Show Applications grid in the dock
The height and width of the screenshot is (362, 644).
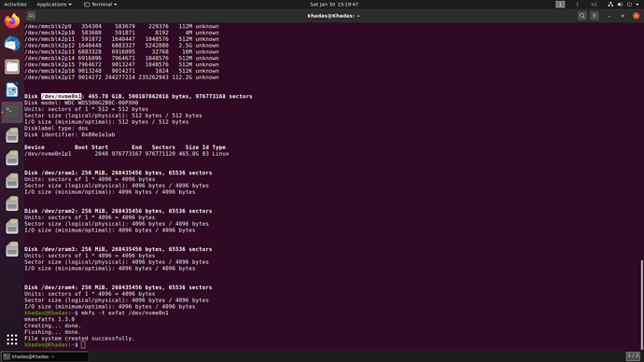point(12,339)
